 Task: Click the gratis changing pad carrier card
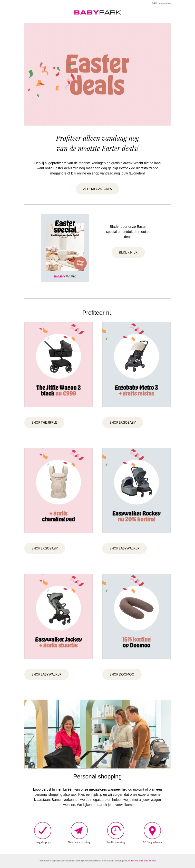pyautogui.click(x=58, y=490)
